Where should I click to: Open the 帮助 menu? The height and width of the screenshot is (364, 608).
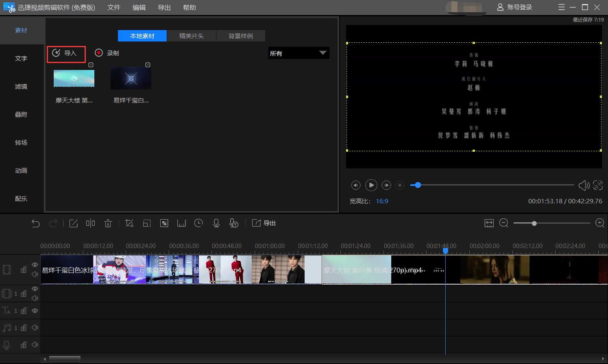click(x=190, y=7)
